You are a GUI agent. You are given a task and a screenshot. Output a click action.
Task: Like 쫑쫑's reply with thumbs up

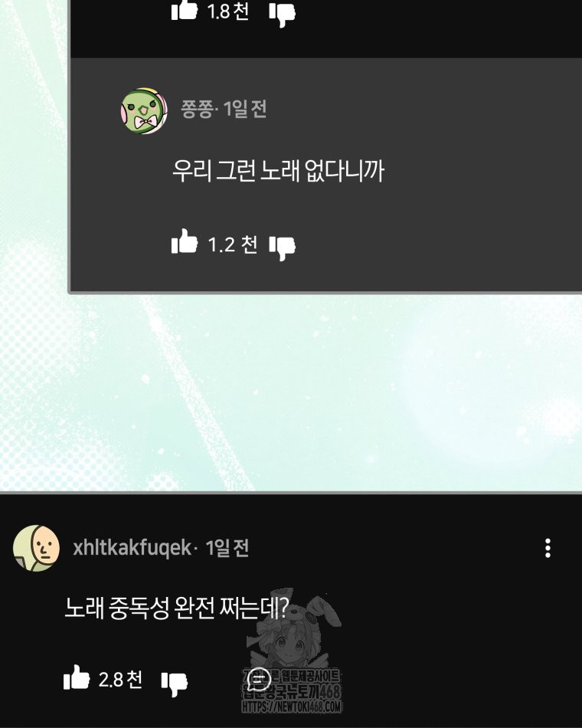(x=185, y=241)
